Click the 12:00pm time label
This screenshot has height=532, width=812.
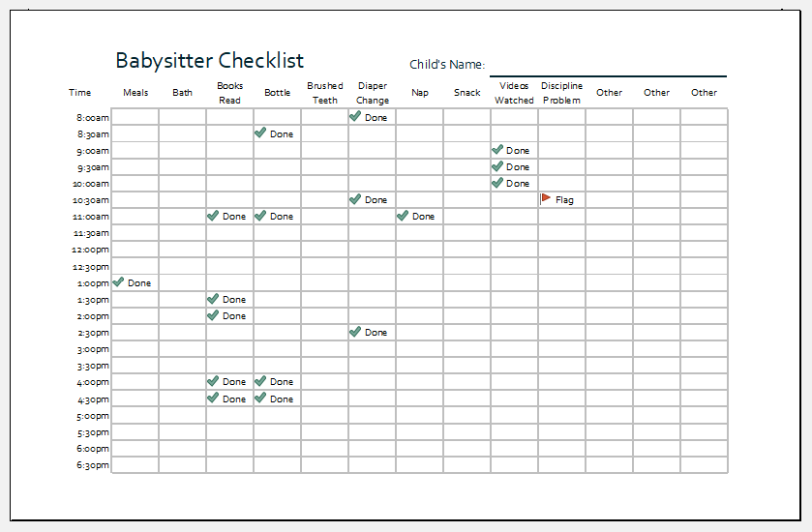coord(91,250)
